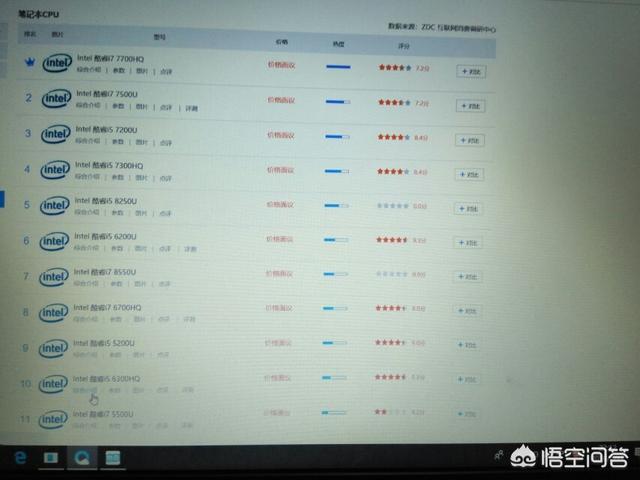
Task: Click Intel logo beside 酷睿i7 8550U
Action: tap(54, 277)
